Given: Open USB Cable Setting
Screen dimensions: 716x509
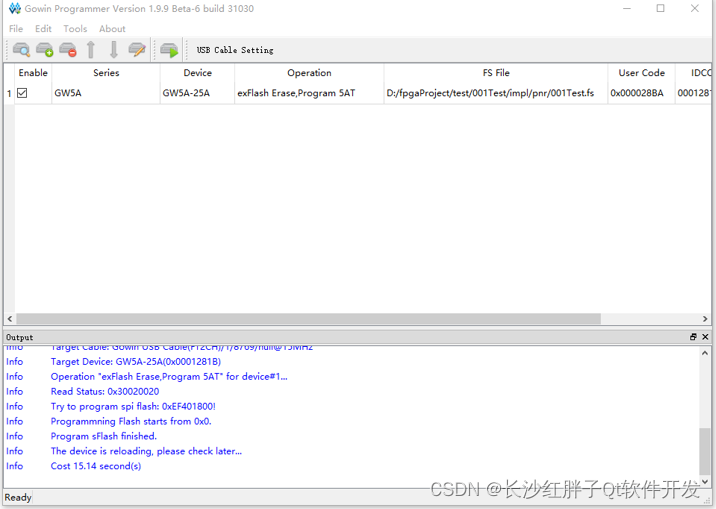Looking at the screenshot, I should point(235,50).
